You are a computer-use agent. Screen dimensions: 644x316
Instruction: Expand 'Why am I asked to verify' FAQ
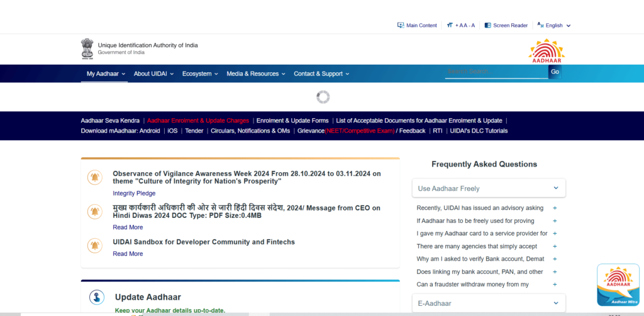[554, 259]
